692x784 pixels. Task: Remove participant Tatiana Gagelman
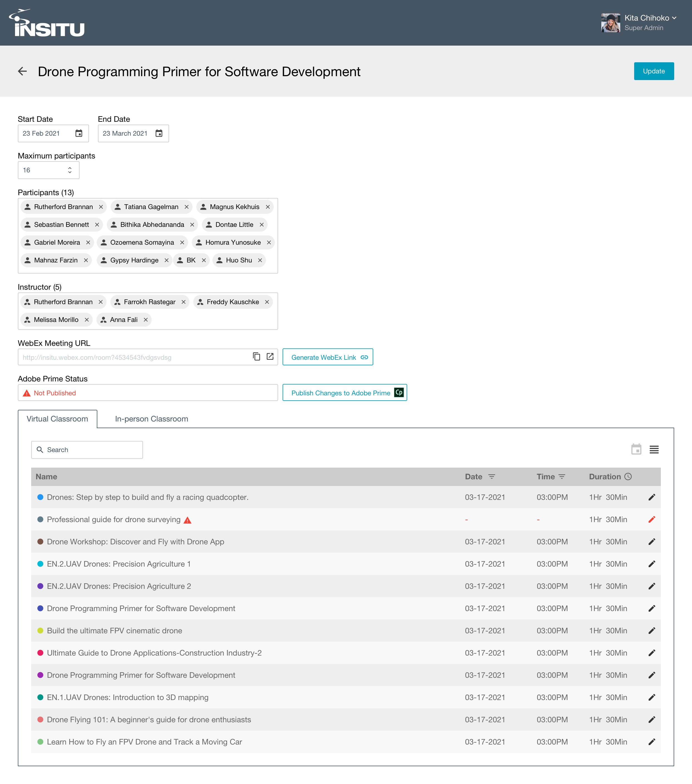187,207
